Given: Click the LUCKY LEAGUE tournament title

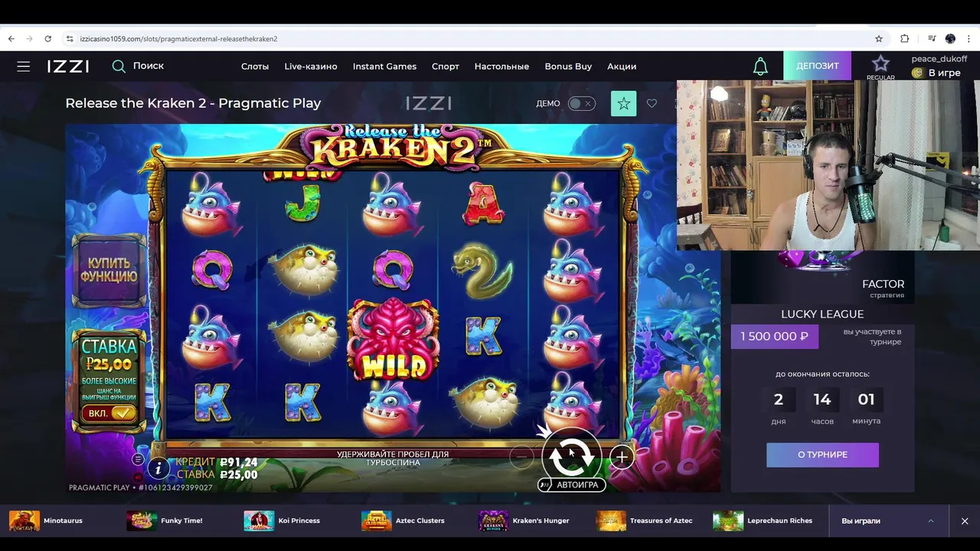Looking at the screenshot, I should click(822, 314).
